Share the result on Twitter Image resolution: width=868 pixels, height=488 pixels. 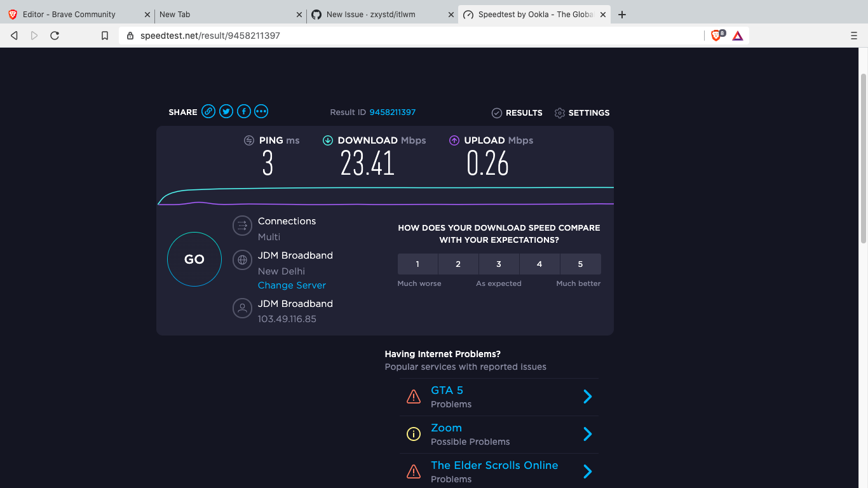[x=226, y=111]
